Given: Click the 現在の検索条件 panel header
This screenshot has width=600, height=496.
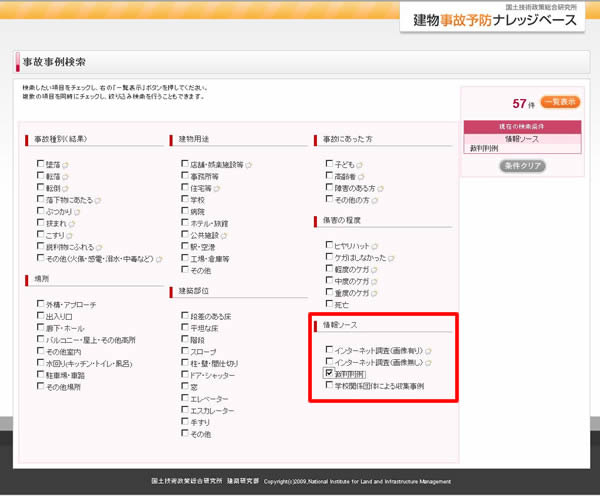Looking at the screenshot, I should coord(522,127).
